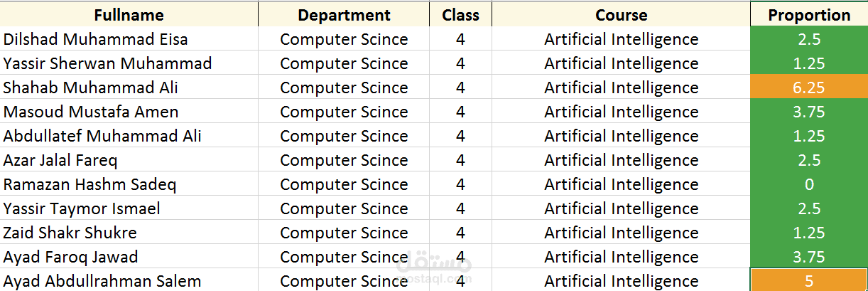Select the Course column header
The image size is (868, 291).
coord(621,15)
